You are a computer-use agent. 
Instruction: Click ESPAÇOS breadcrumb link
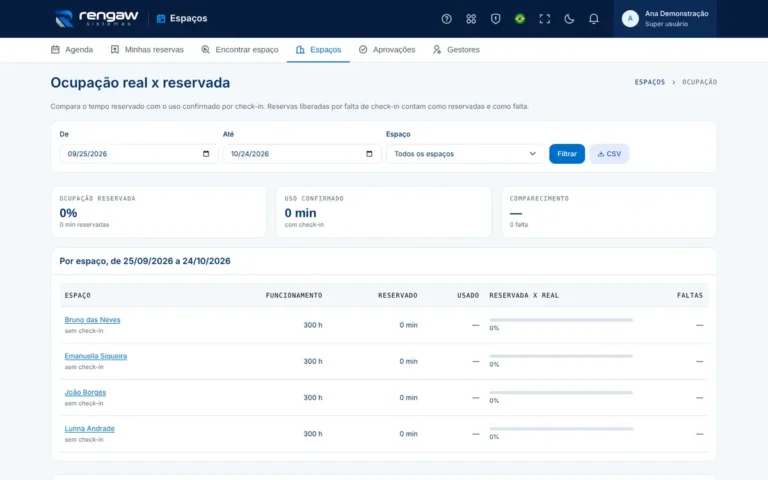(x=649, y=82)
